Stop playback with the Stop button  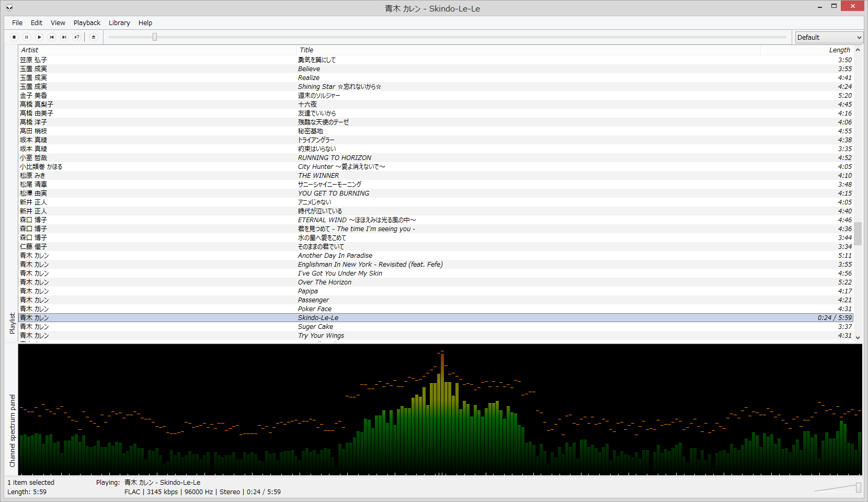14,37
